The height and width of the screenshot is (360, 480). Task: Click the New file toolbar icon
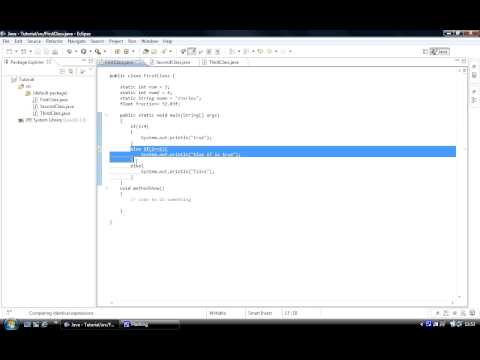9,51
